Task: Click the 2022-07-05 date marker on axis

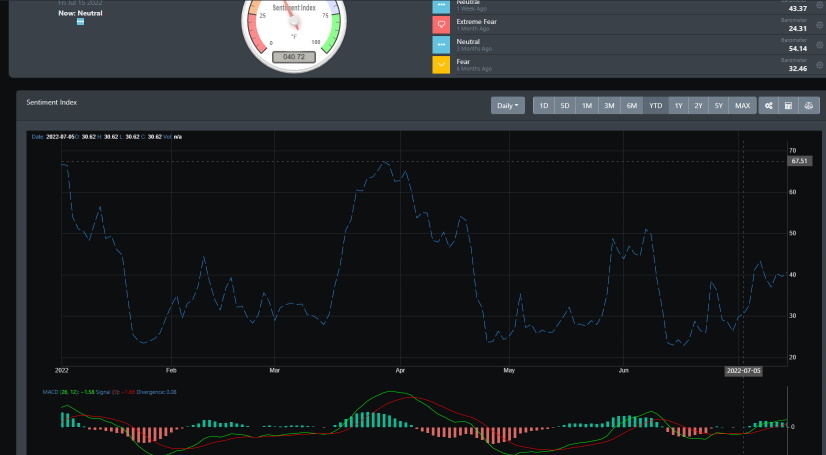Action: coord(744,371)
